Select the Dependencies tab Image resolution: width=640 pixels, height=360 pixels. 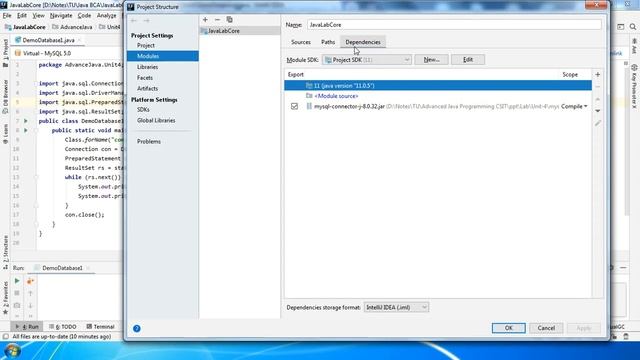coord(363,42)
